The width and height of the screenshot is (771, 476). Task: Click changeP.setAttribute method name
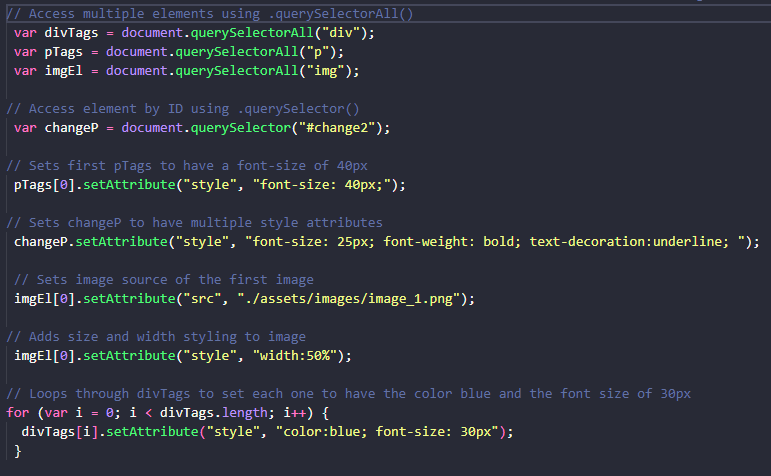121,242
